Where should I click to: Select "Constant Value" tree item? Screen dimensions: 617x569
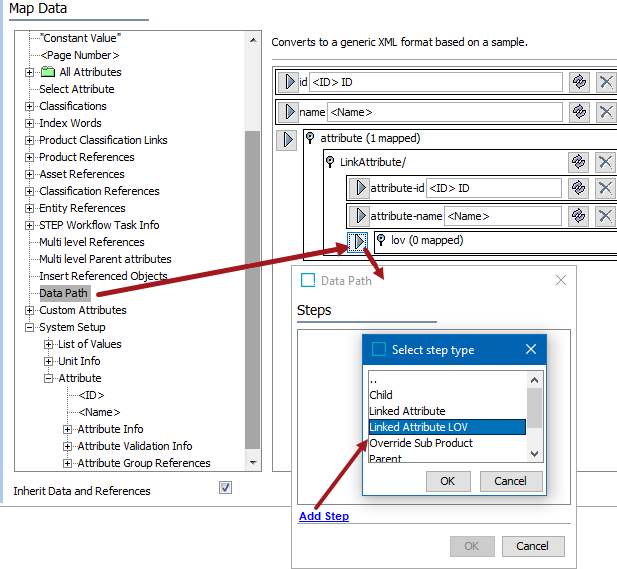[x=80, y=38]
